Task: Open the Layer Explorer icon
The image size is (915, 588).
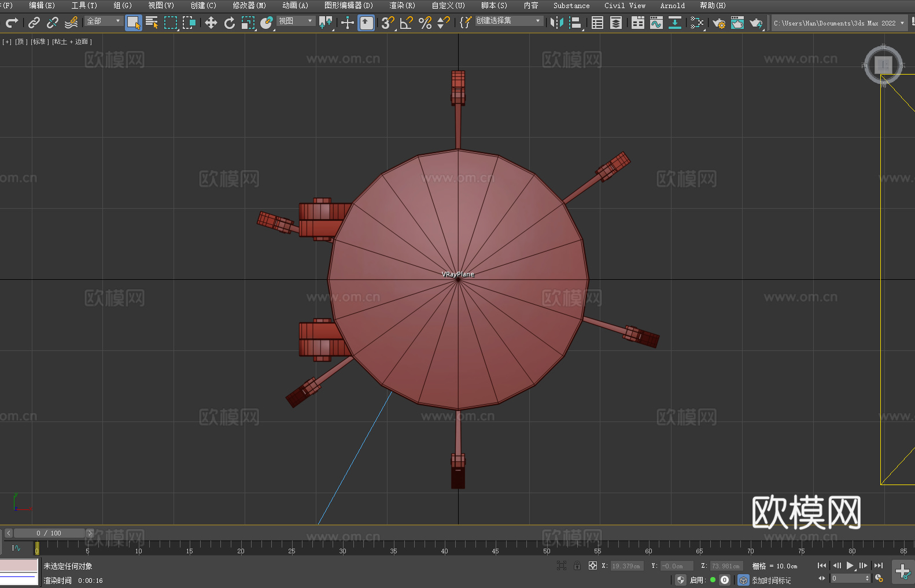Action: click(x=616, y=23)
